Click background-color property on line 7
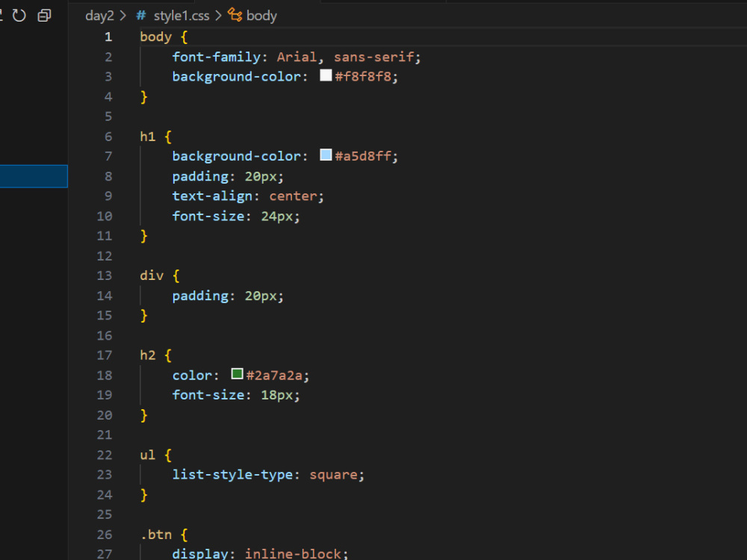 237,156
